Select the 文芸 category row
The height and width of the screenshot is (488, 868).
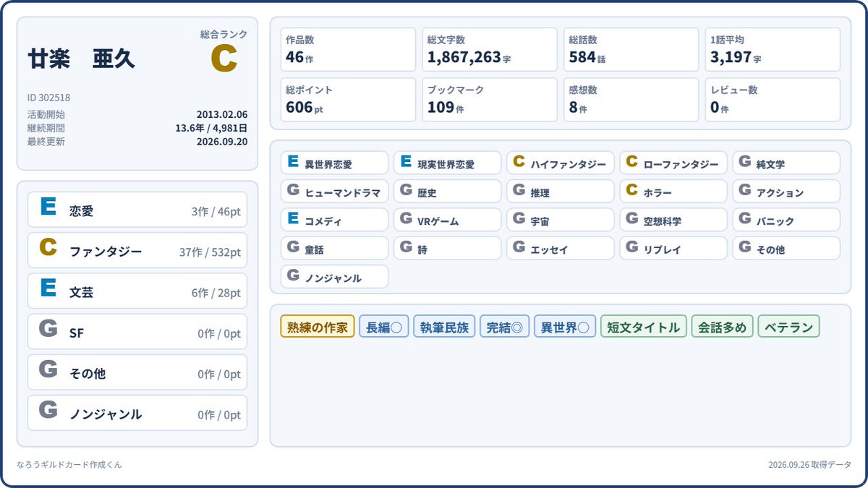coord(137,291)
